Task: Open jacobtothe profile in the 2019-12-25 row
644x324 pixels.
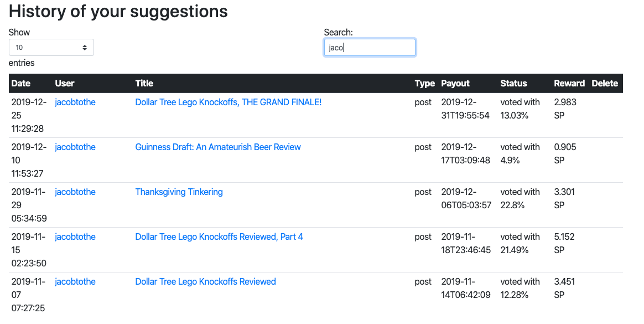Action: pyautogui.click(x=75, y=102)
